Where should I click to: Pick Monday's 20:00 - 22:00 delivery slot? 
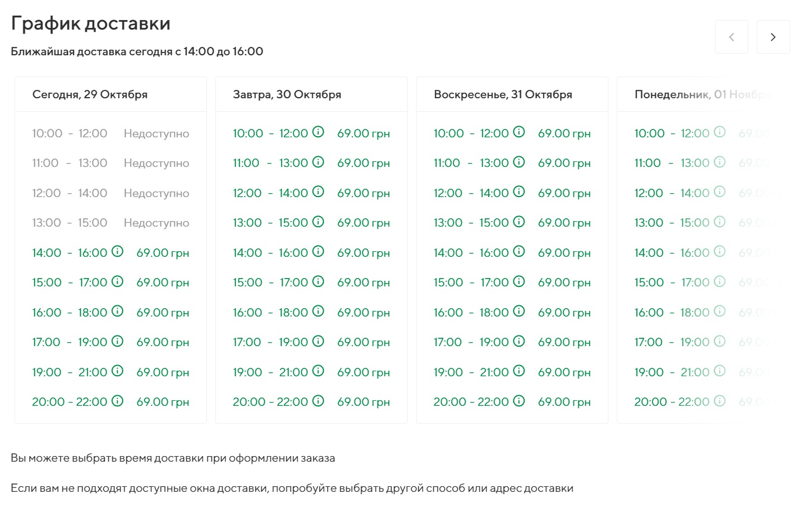click(671, 402)
